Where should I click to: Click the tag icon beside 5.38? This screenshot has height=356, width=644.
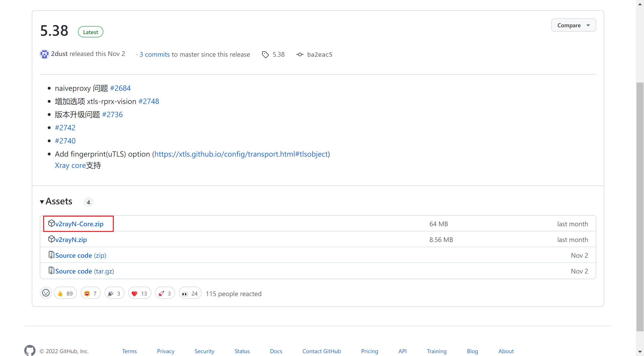(x=265, y=54)
